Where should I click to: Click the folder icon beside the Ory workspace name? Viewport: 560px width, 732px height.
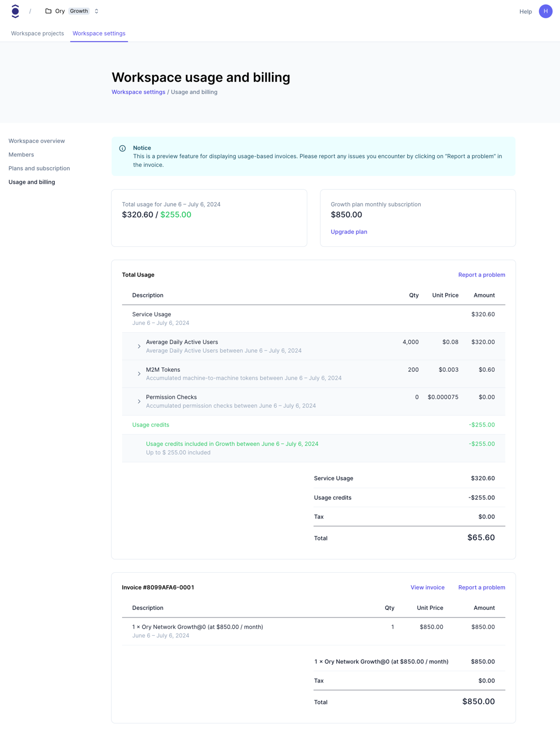[x=48, y=11]
